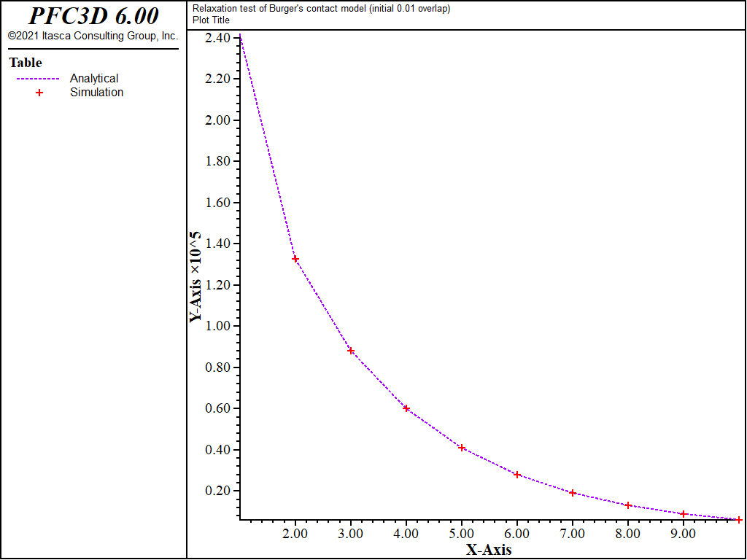Click the Y-Axis ×10^5 label
Image resolution: width=747 pixels, height=560 pixels.
196,276
